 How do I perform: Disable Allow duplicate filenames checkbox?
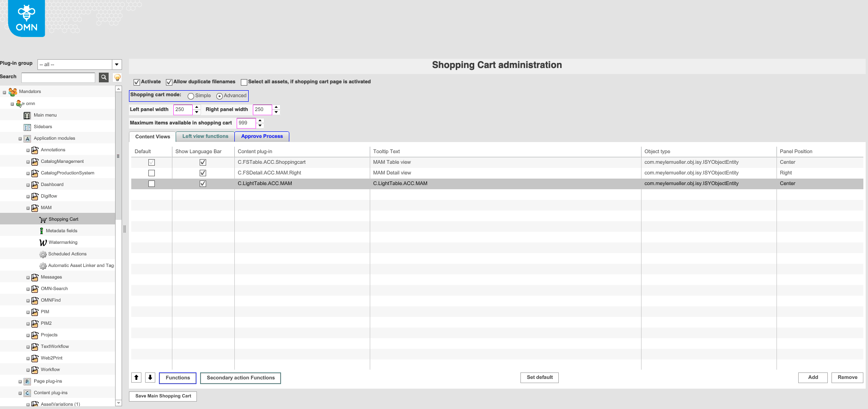pyautogui.click(x=169, y=82)
